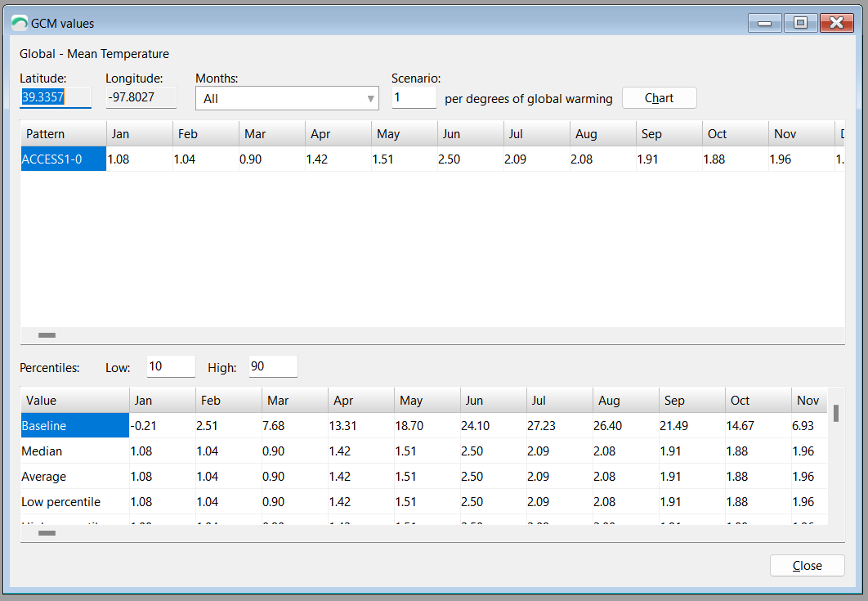The width and height of the screenshot is (868, 601).
Task: Select the Low percentile row label
Action: coord(74,502)
